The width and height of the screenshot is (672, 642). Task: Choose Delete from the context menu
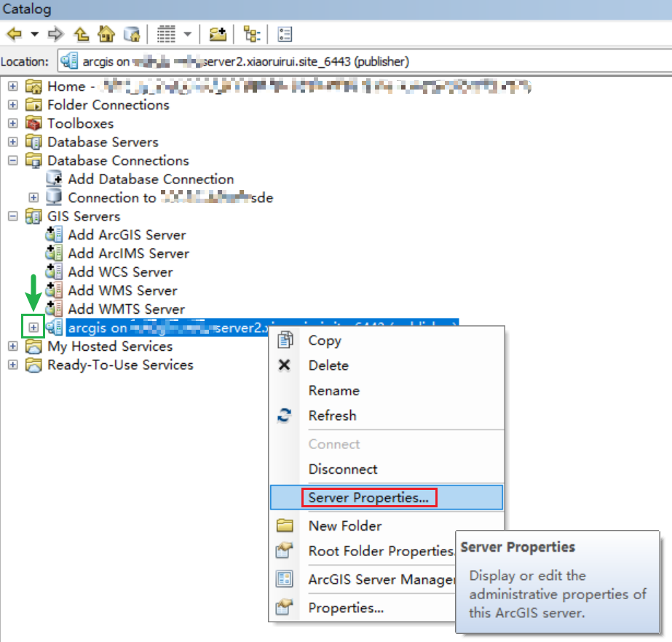[x=387, y=365]
